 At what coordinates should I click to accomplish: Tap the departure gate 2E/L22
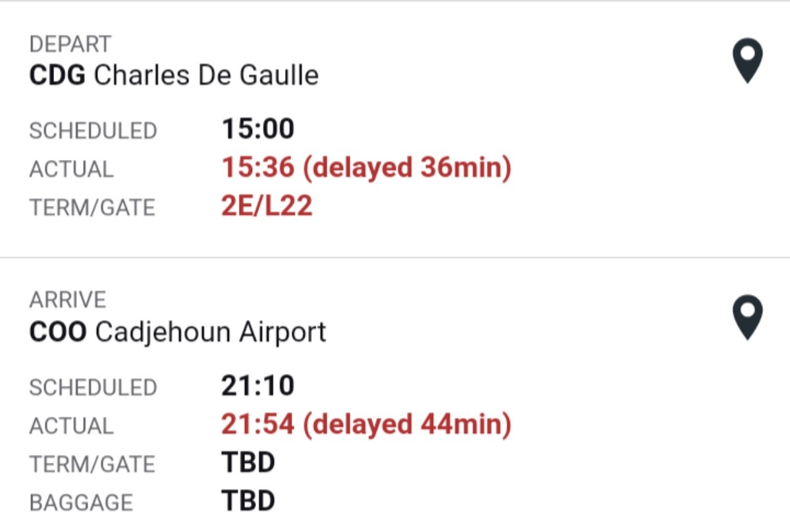click(267, 207)
